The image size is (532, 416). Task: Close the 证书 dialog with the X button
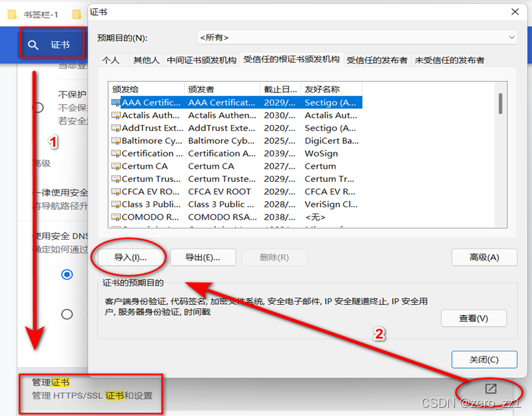tap(515, 12)
